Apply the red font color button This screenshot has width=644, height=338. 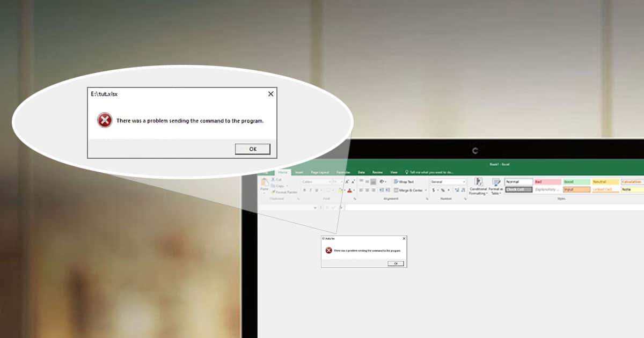tap(349, 190)
